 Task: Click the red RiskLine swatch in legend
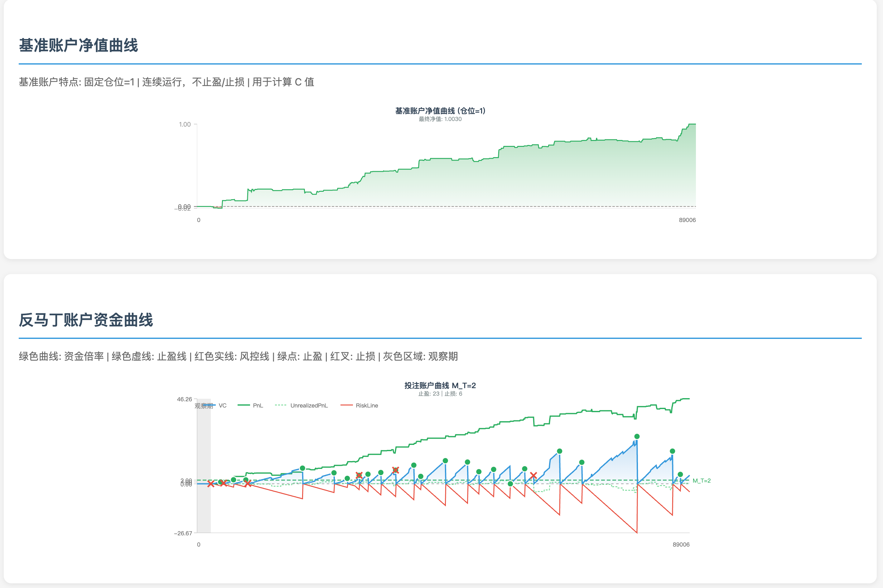click(x=346, y=405)
